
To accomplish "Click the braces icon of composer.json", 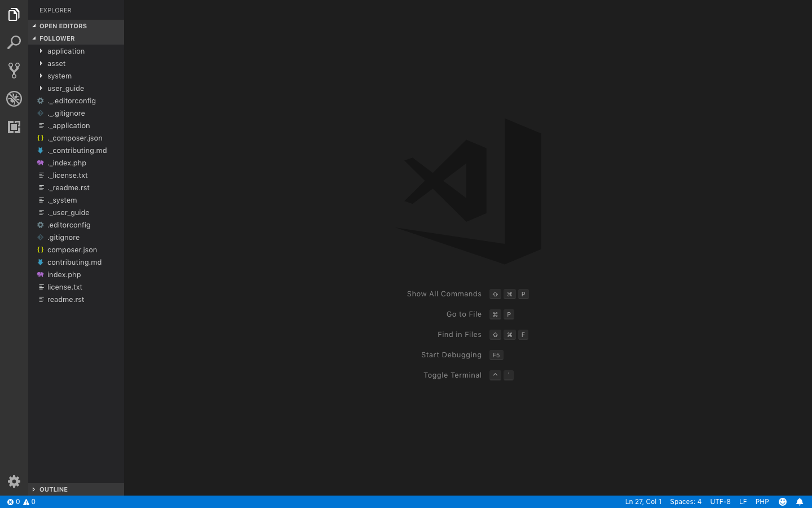I will pyautogui.click(x=41, y=250).
